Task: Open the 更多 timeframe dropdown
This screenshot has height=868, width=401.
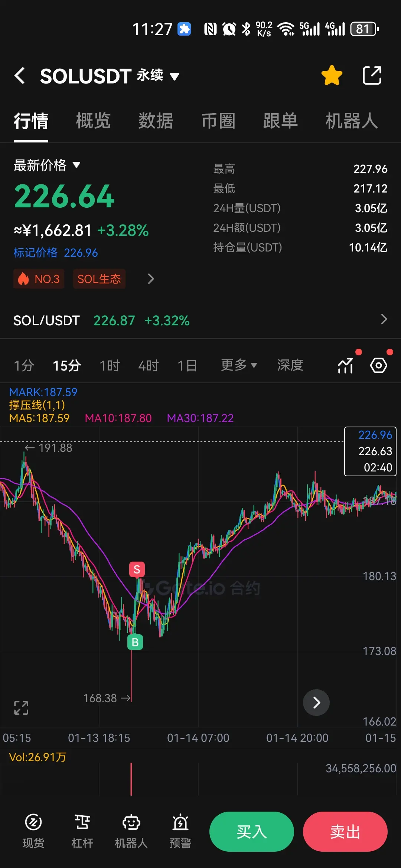Action: (x=239, y=365)
